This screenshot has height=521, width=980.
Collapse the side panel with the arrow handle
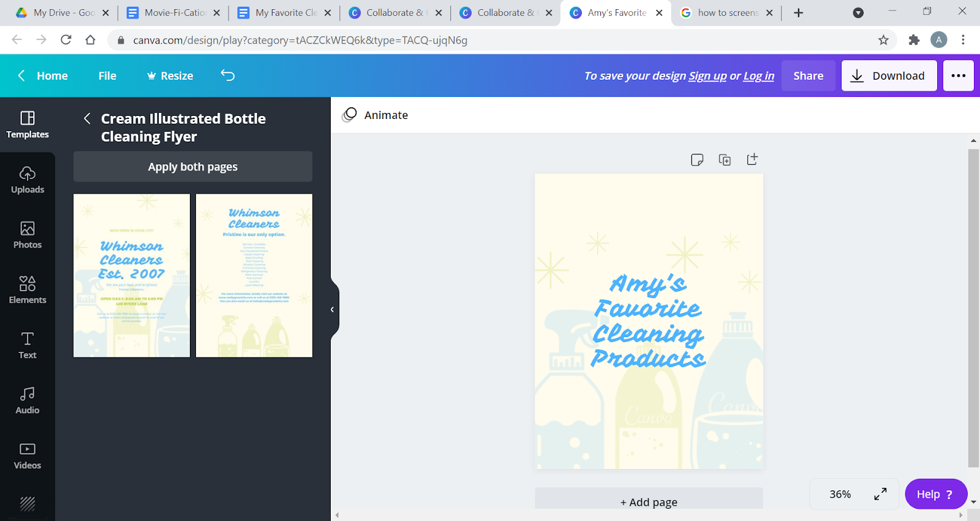click(333, 310)
